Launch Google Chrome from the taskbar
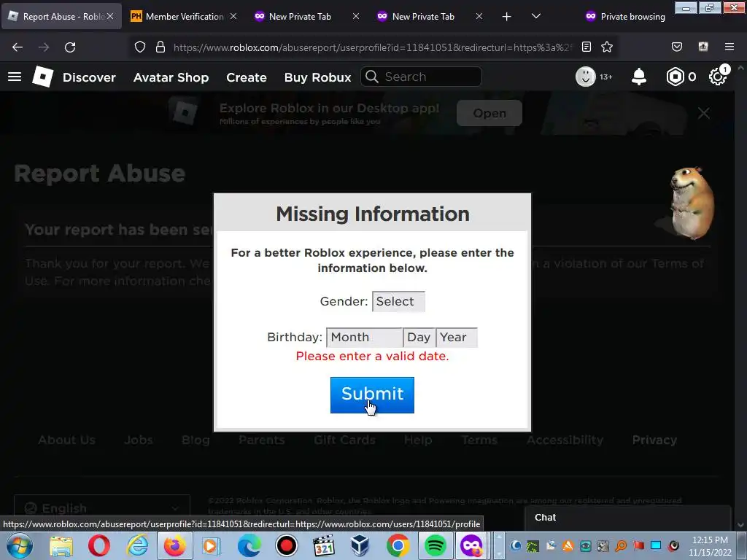The image size is (747, 560). click(398, 545)
